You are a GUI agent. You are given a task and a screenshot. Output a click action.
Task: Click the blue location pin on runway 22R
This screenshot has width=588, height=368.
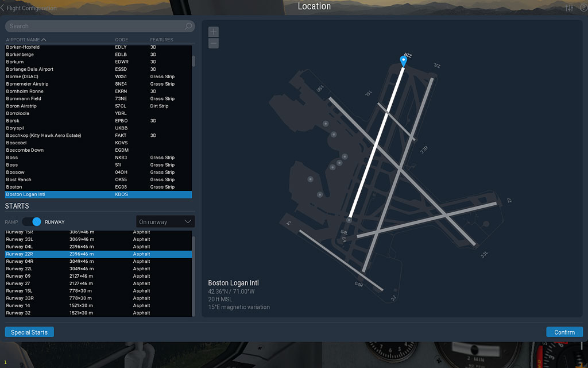(404, 61)
